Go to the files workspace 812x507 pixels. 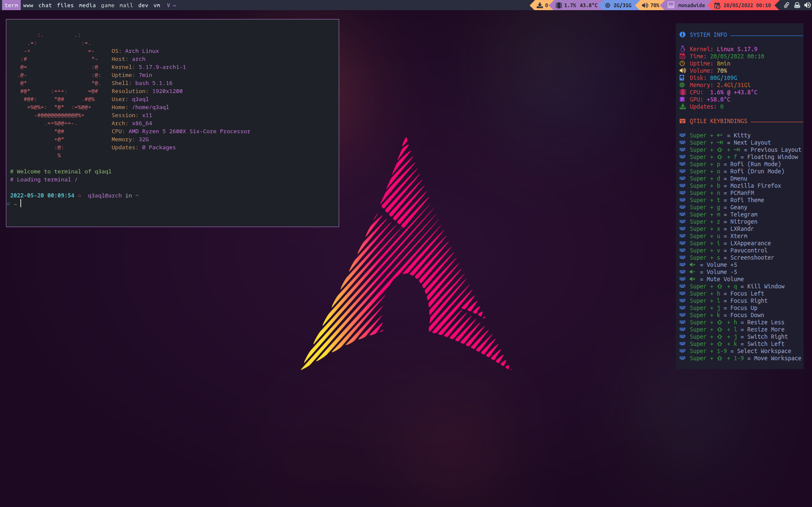[65, 5]
